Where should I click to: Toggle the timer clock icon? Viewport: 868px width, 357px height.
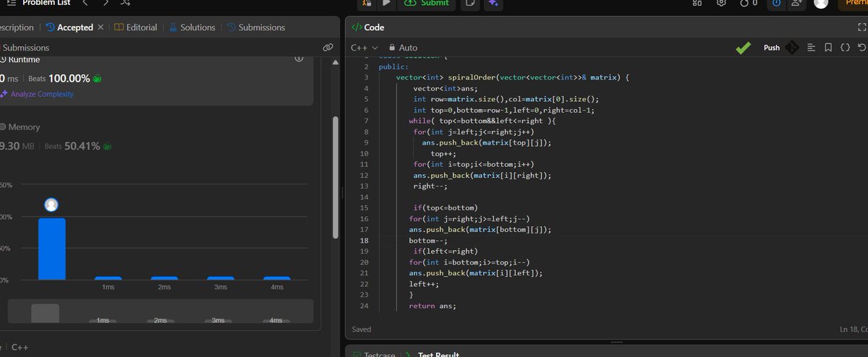777,3
